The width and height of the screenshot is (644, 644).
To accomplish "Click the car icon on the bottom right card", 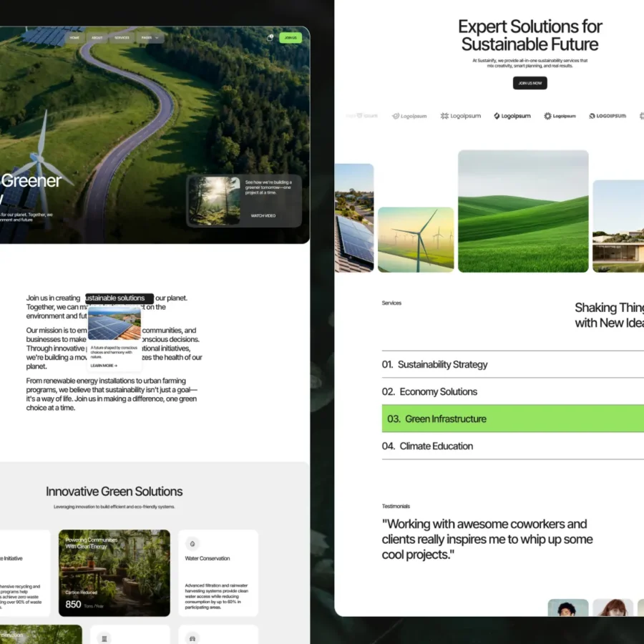I will [x=192, y=638].
